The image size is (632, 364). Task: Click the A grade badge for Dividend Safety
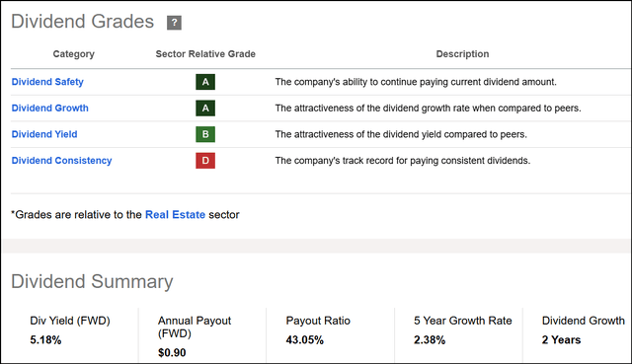205,82
